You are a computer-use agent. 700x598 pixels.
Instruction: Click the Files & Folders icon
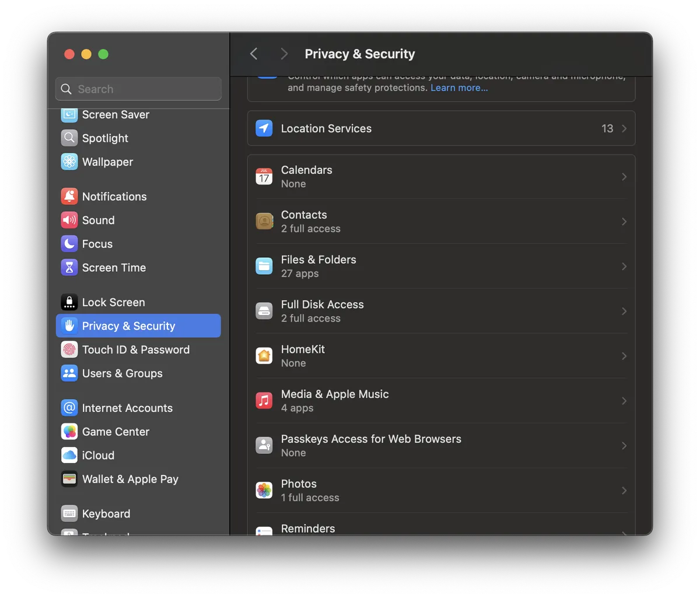pos(264,267)
